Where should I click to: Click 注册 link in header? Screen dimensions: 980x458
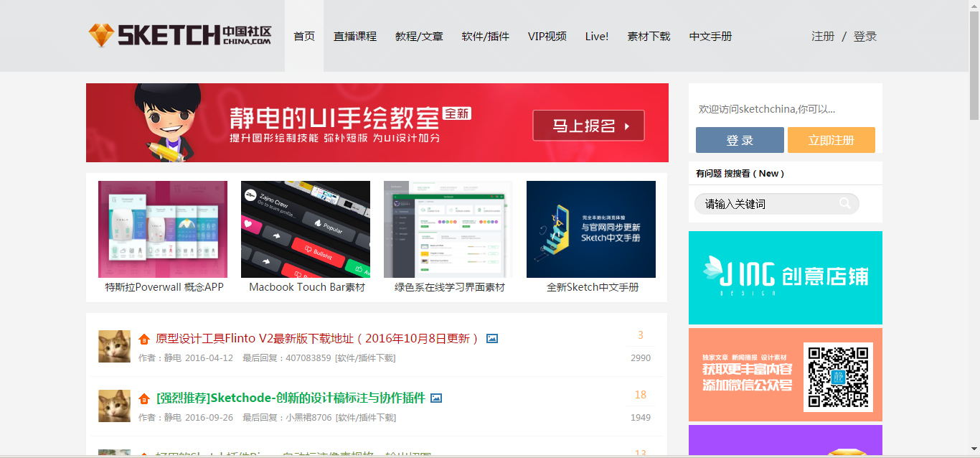point(823,36)
